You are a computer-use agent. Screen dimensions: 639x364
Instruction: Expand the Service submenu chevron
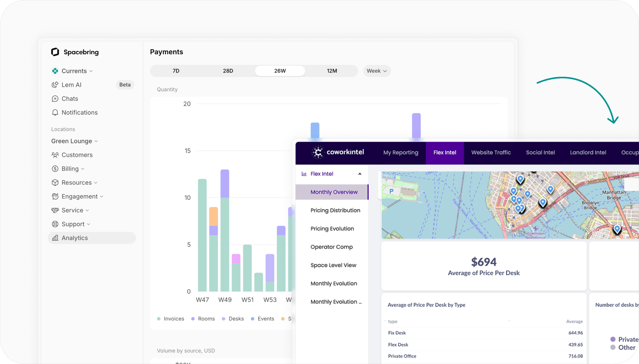87,211
